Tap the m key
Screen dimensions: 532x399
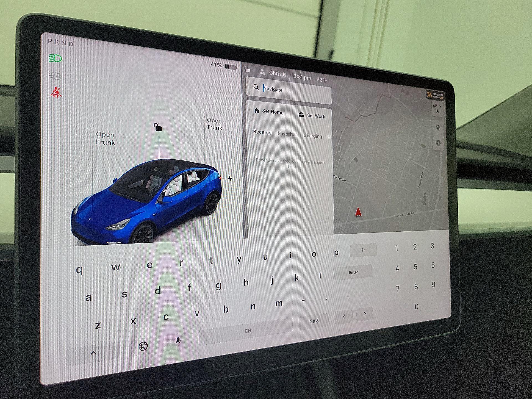[x=279, y=303]
